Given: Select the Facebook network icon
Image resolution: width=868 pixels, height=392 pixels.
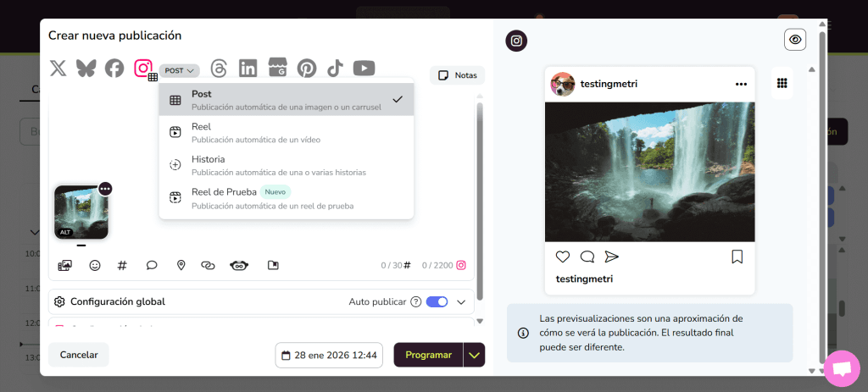Looking at the screenshot, I should pyautogui.click(x=114, y=69).
